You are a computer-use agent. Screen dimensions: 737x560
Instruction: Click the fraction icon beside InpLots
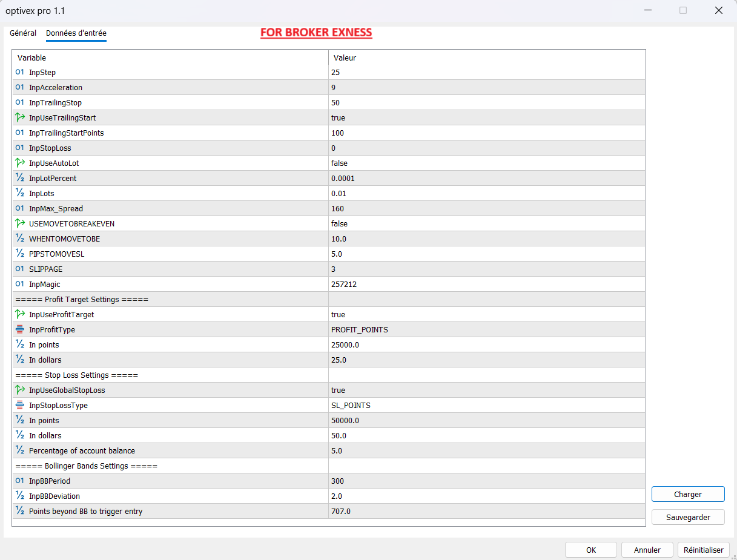tap(19, 193)
